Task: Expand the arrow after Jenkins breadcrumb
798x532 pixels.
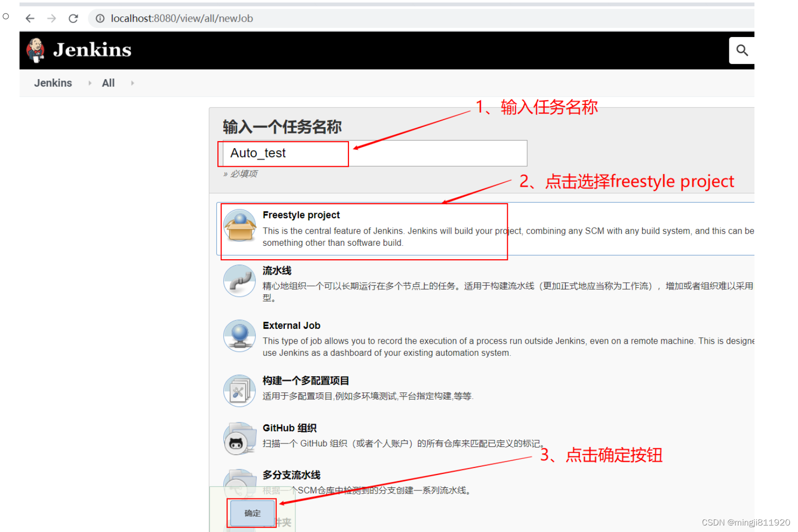Action: [90, 83]
